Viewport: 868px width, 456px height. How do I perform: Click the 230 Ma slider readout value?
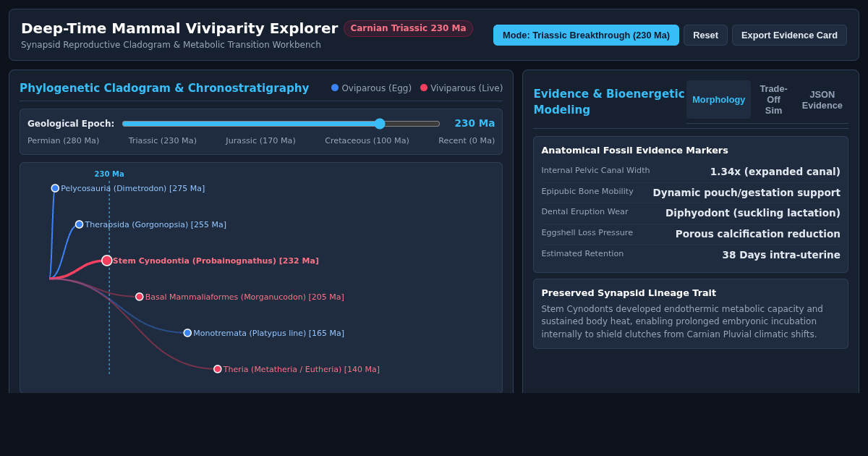[x=475, y=123]
